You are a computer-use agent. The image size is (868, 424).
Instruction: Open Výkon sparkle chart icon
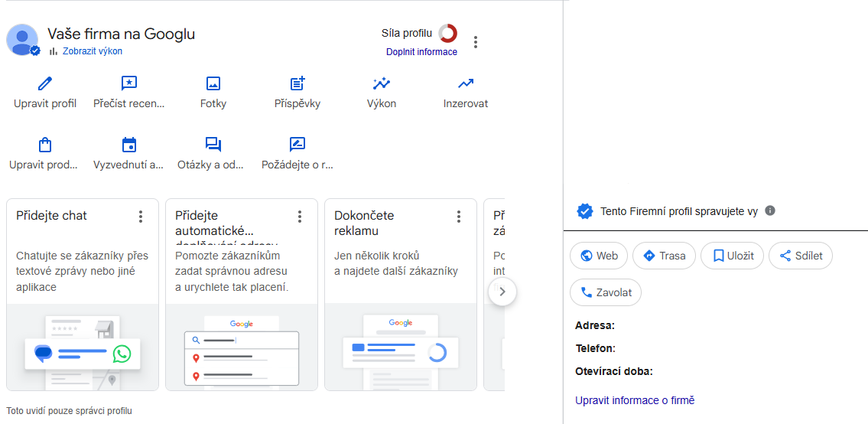(382, 83)
